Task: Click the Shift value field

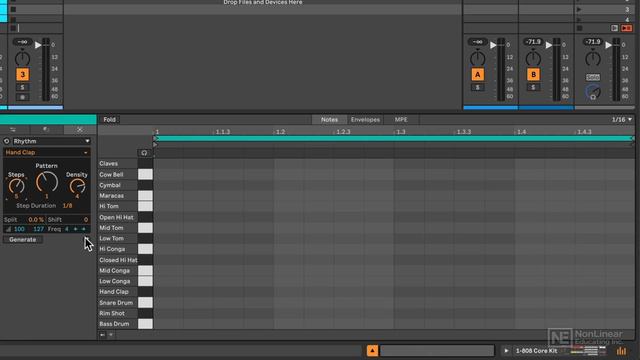Action: (x=68, y=219)
